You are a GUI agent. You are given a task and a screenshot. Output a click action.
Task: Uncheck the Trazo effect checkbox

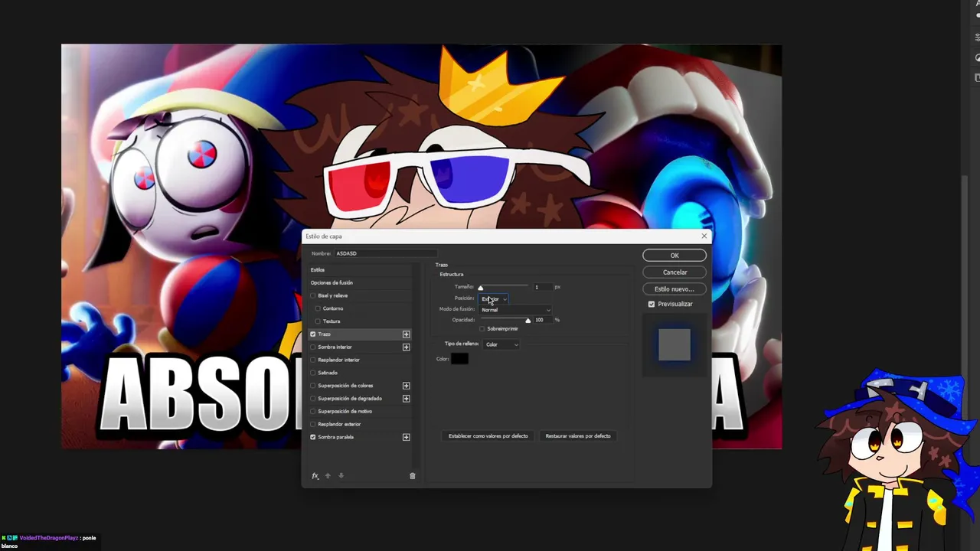coord(312,334)
